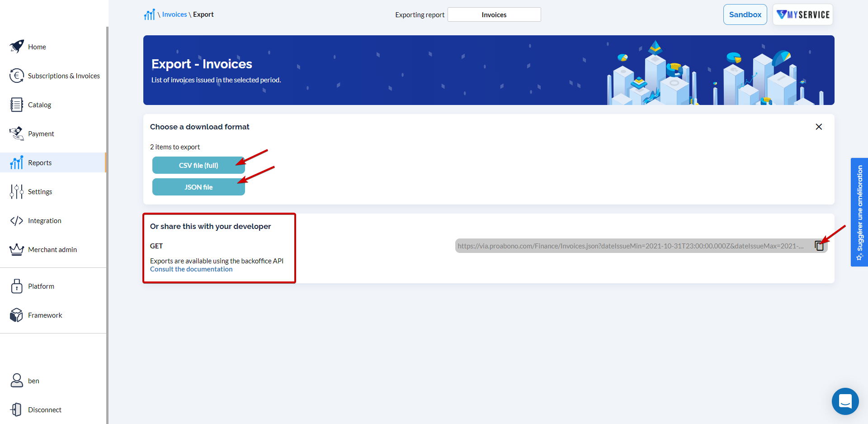
Task: Click the "Export - Invoices" banner heading
Action: tap(202, 64)
